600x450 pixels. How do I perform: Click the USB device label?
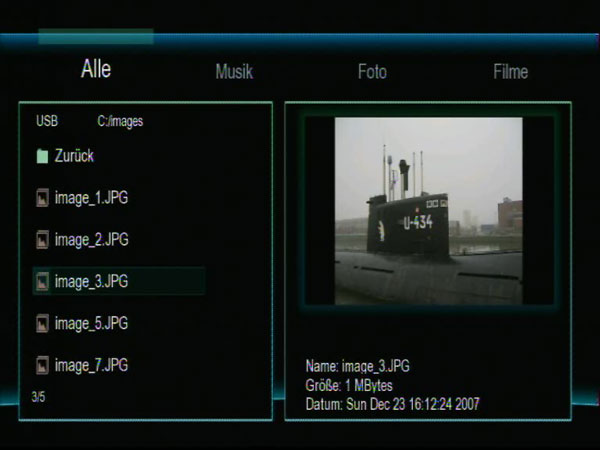47,121
